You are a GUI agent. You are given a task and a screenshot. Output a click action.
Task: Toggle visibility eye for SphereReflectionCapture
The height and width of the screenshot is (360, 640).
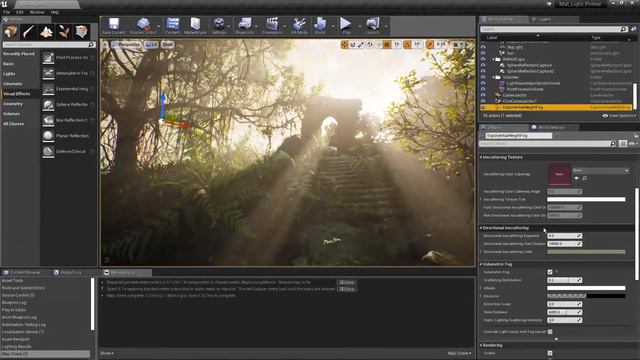(483, 65)
